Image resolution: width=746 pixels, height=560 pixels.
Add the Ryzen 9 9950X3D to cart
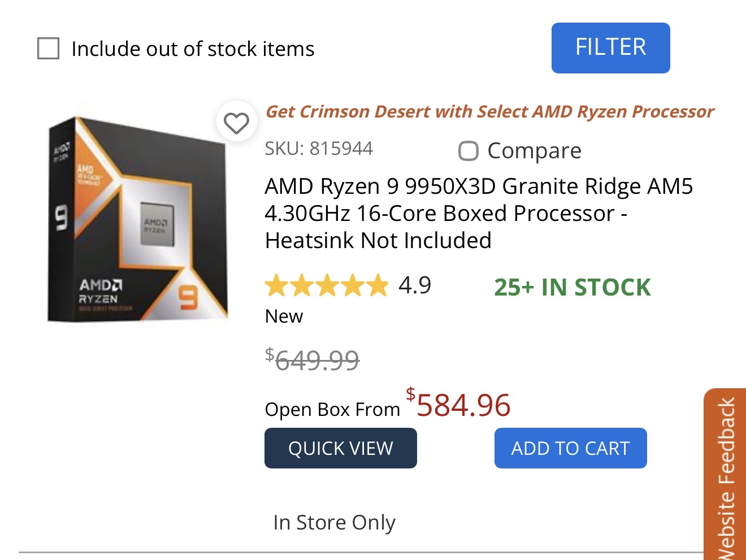(x=570, y=448)
